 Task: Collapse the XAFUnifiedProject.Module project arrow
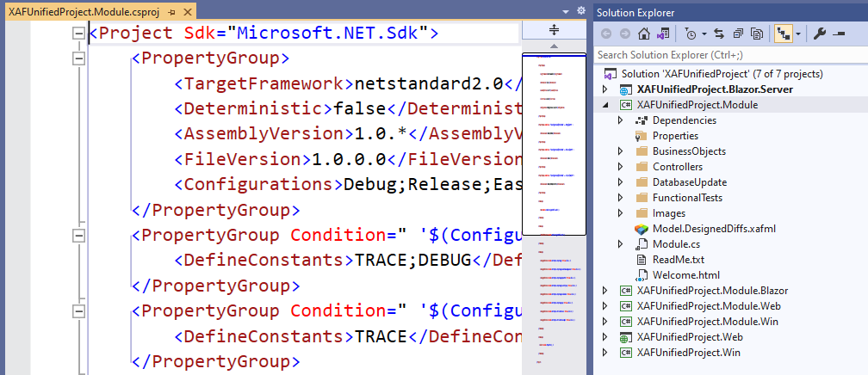click(605, 105)
